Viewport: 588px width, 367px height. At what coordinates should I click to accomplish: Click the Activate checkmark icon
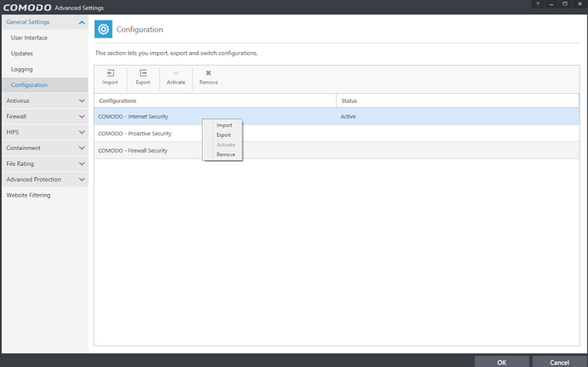pyautogui.click(x=176, y=73)
